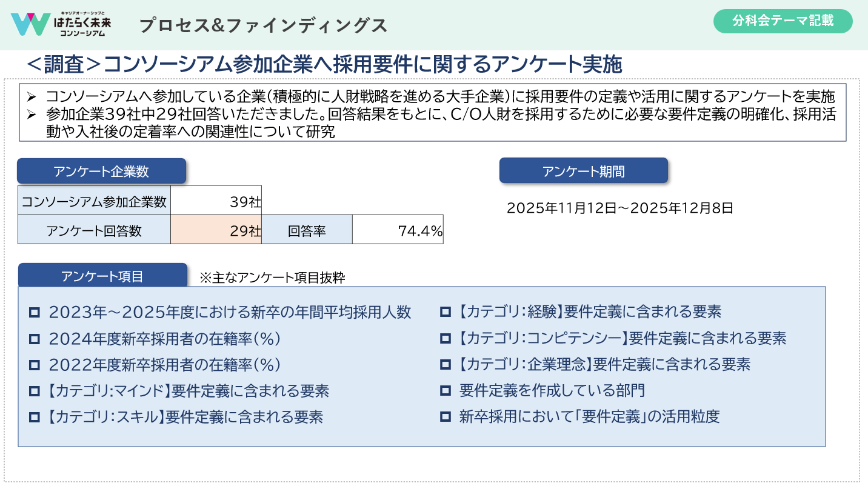The width and height of the screenshot is (868, 486).
Task: Click square bullet beside カテゴリ:マインド item
Action: tap(35, 391)
